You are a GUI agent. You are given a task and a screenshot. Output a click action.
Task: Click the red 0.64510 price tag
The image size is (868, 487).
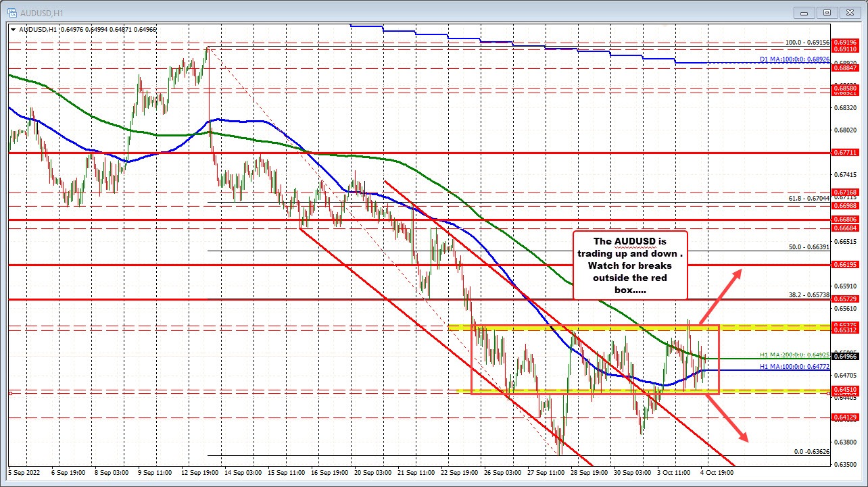pyautogui.click(x=846, y=389)
